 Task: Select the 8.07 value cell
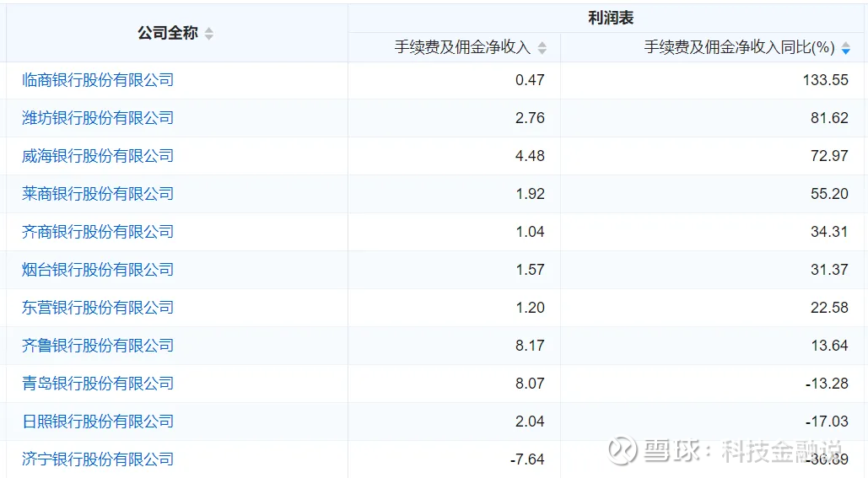tap(455, 384)
